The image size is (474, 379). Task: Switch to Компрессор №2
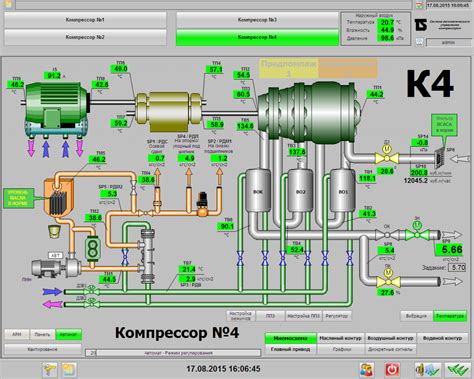[x=85, y=37]
